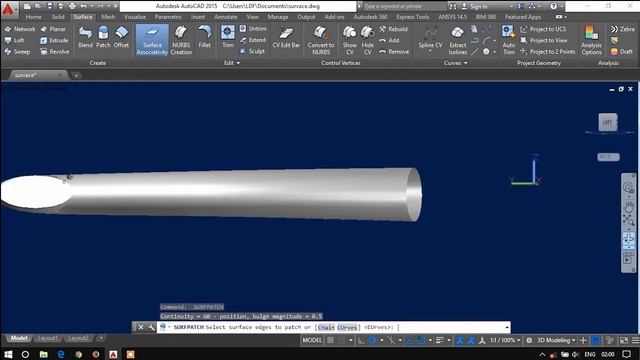Click the Trim surface tool

point(228,37)
